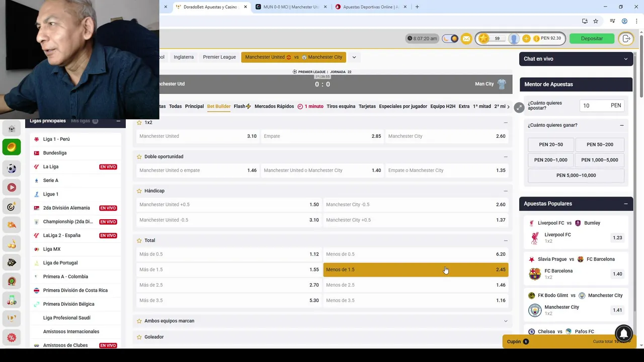The width and height of the screenshot is (644, 362).
Task: Open the soccer ball sports icon
Action: 12,168
